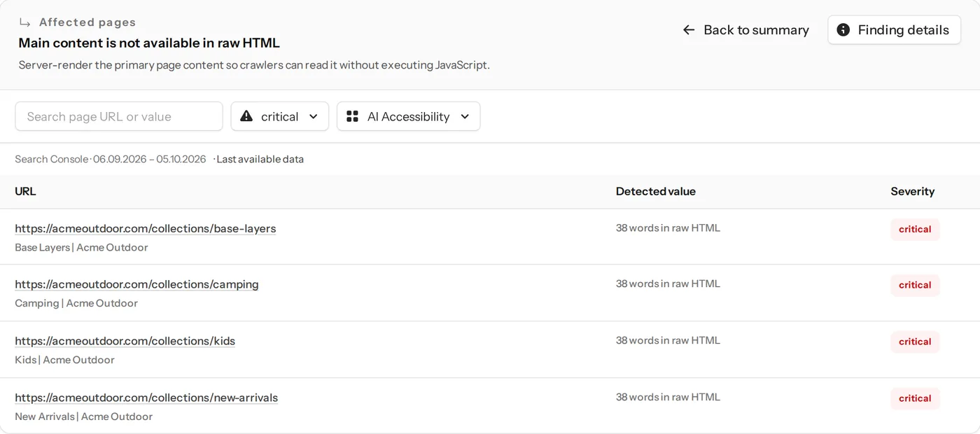Screen dimensions: 980x434
Task: Open the collections/new-arrivals URL link
Action: (x=146, y=398)
